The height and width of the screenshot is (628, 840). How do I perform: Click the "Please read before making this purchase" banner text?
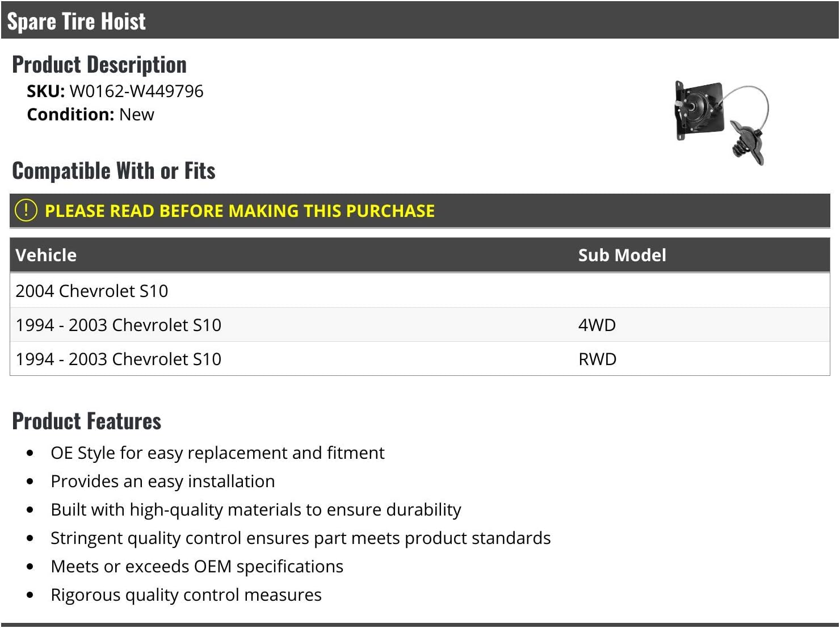pyautogui.click(x=240, y=211)
